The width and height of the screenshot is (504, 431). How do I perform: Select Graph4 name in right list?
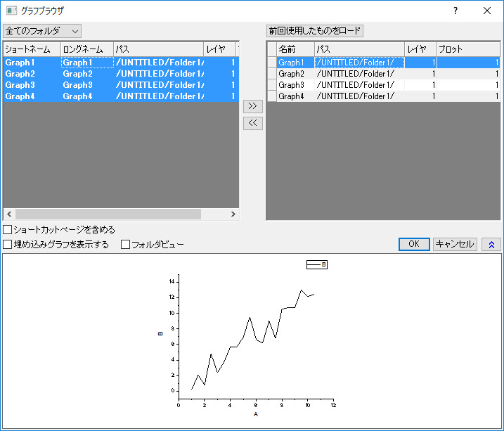(x=295, y=96)
